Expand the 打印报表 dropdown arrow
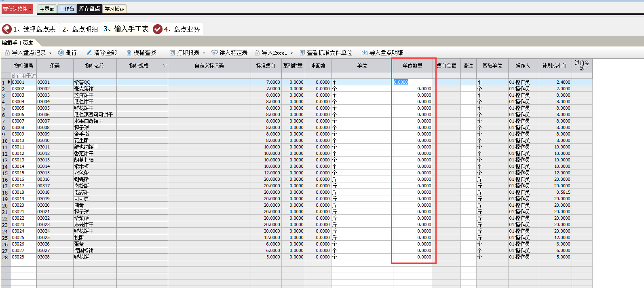Screen dimensions: 644x288 pos(204,53)
